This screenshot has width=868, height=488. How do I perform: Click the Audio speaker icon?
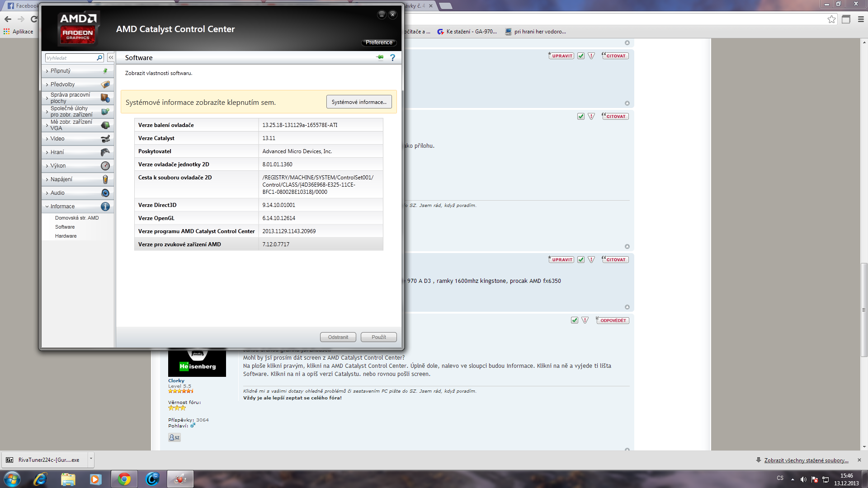[105, 193]
